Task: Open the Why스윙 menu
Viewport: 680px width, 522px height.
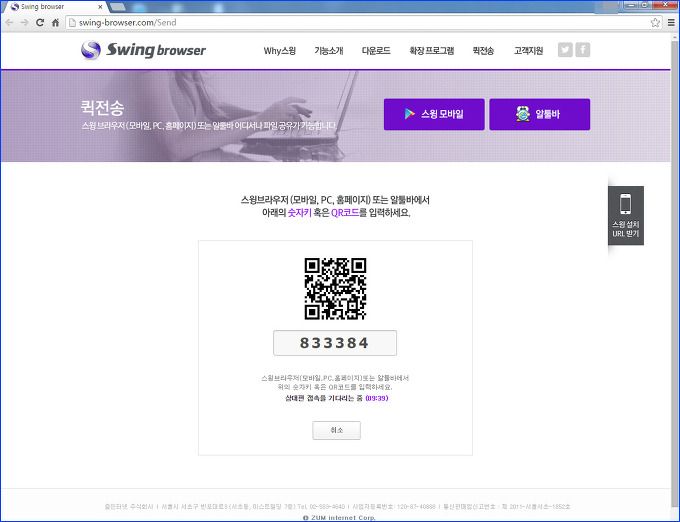Action: pyautogui.click(x=280, y=51)
